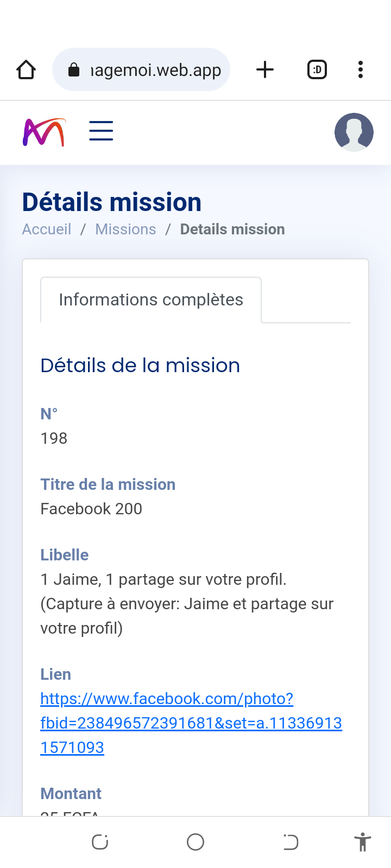The width and height of the screenshot is (391, 868).
Task: Open site info via the lock icon
Action: [74, 70]
